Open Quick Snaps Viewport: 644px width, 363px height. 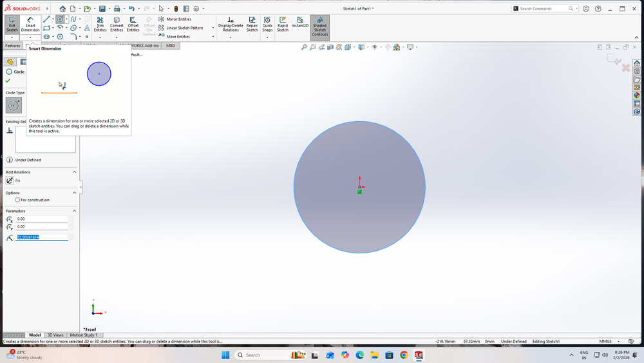pyautogui.click(x=267, y=25)
